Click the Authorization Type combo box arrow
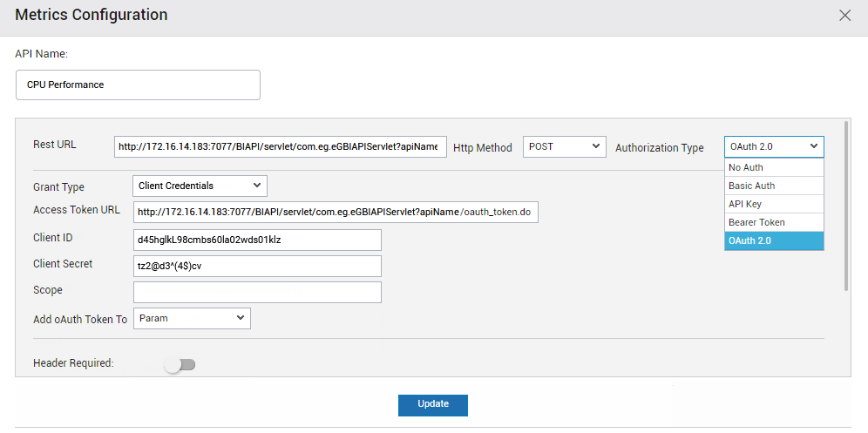Screen dimensions: 868x433 coord(814,146)
